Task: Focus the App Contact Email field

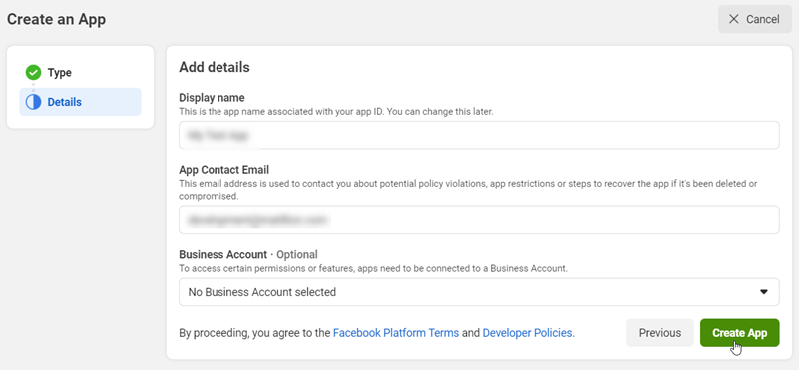Action: pos(479,220)
